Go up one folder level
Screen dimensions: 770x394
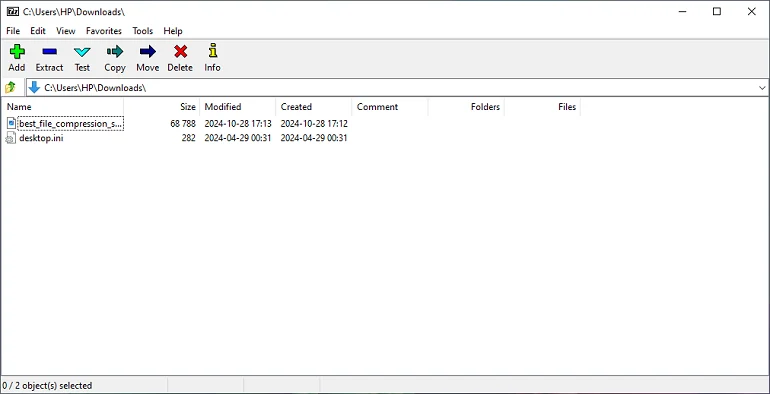10,88
